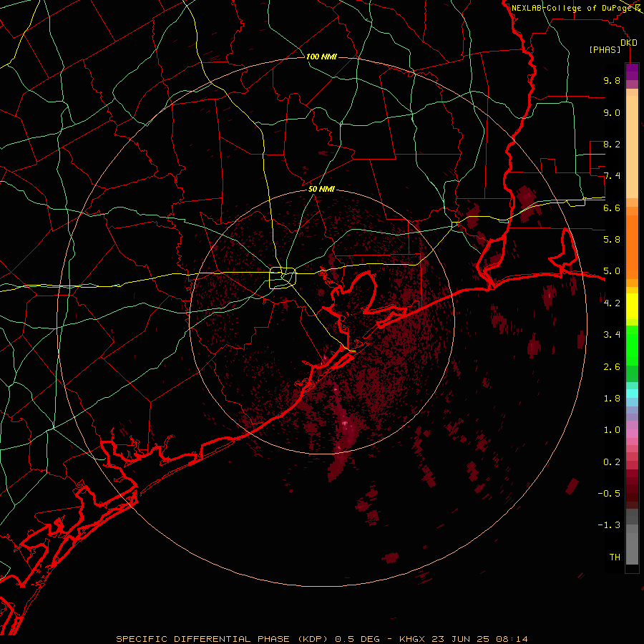The height and width of the screenshot is (644, 644).
Task: Click the [PHAS] legend unit label
Action: 605,50
